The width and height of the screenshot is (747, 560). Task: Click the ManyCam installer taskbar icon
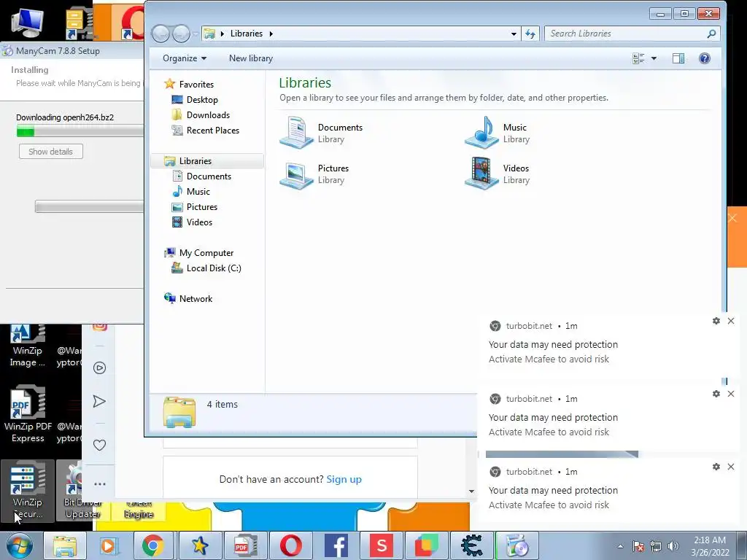coord(517,546)
